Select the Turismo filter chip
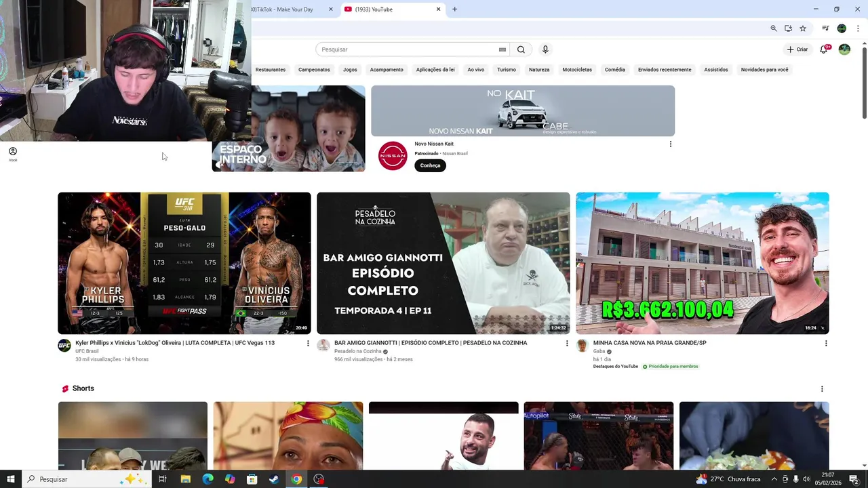Viewport: 868px width, 488px height. pos(507,70)
